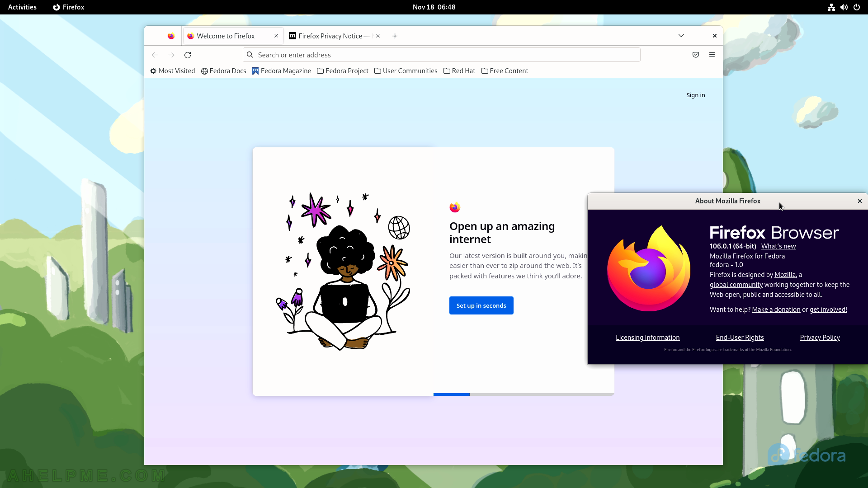This screenshot has height=488, width=868.
Task: Open Privacy Policy link in About dialog
Action: pos(820,338)
